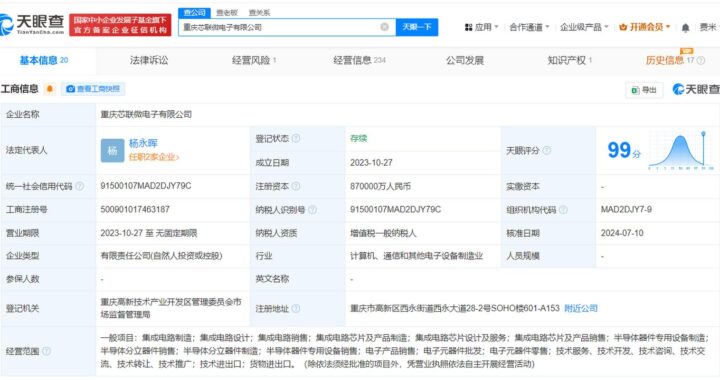Click the 组织机构代码 value MAD2DJY7-9
This screenshot has height=380, width=720.
point(626,210)
